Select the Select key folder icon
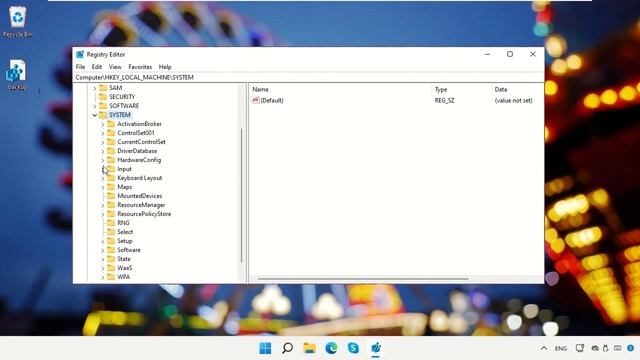Viewport: 640px width, 360px height. (111, 231)
